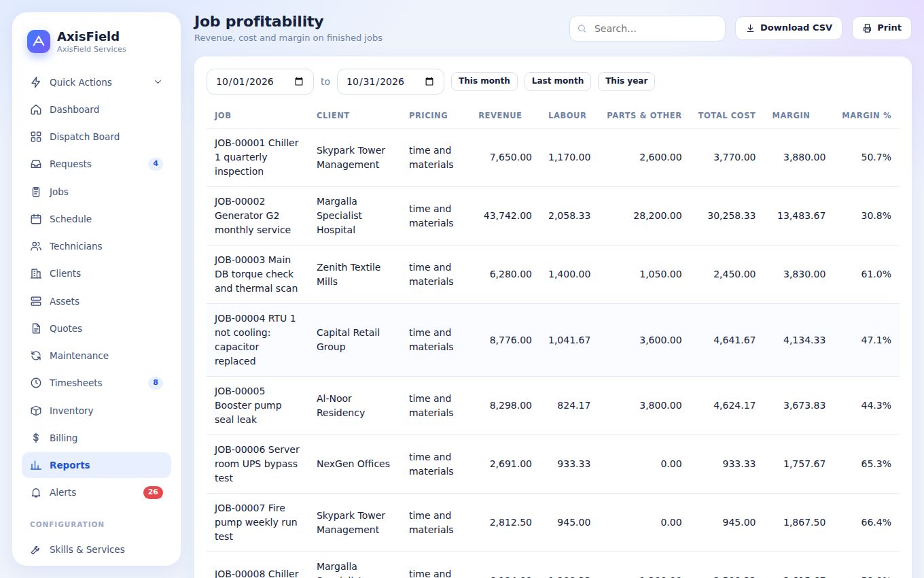The width and height of the screenshot is (924, 578).
Task: Click the Quick Actions lightning icon
Action: pyautogui.click(x=36, y=82)
